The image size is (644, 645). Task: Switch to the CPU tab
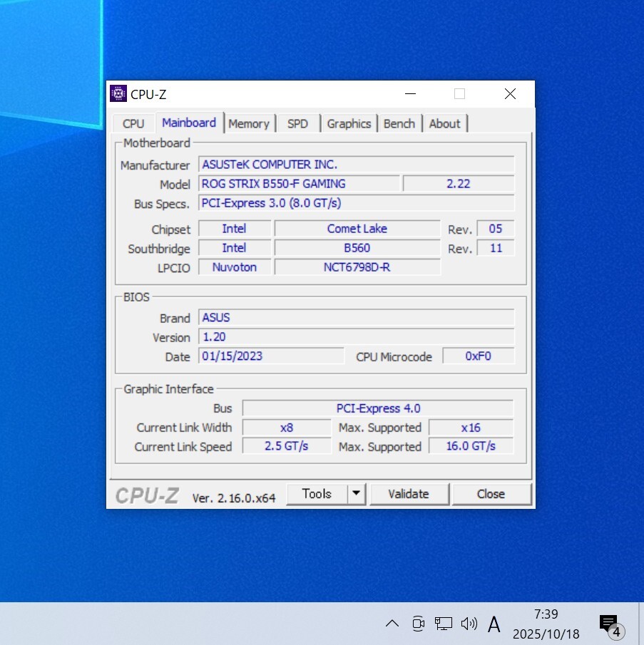133,123
